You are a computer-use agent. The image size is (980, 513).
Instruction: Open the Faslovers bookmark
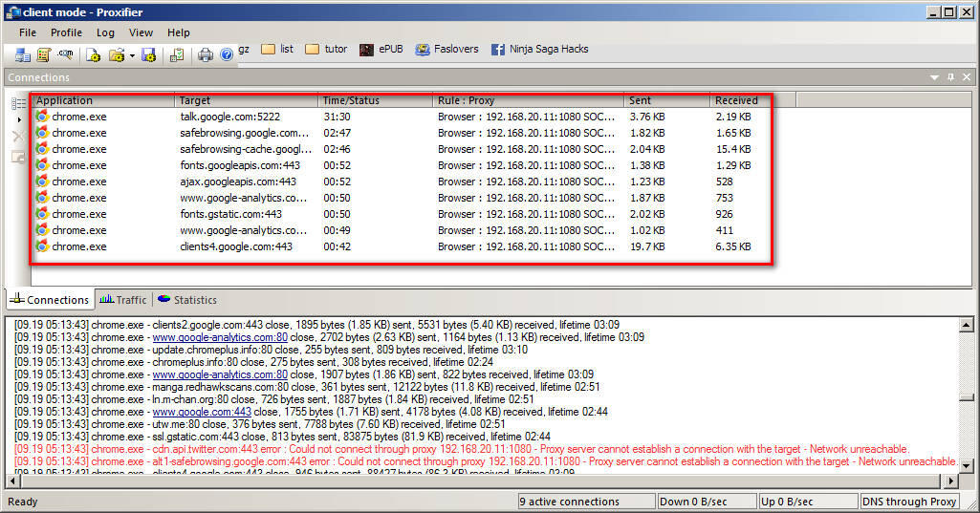tap(446, 49)
